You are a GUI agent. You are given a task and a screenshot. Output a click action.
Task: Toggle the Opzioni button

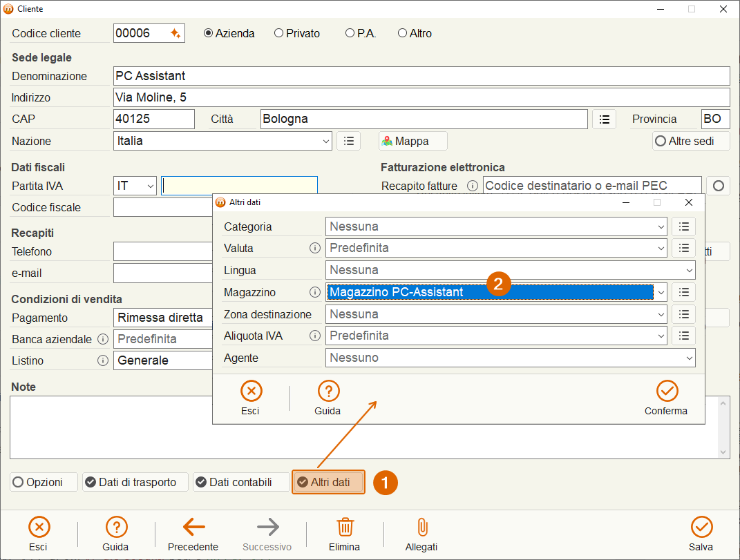point(44,482)
